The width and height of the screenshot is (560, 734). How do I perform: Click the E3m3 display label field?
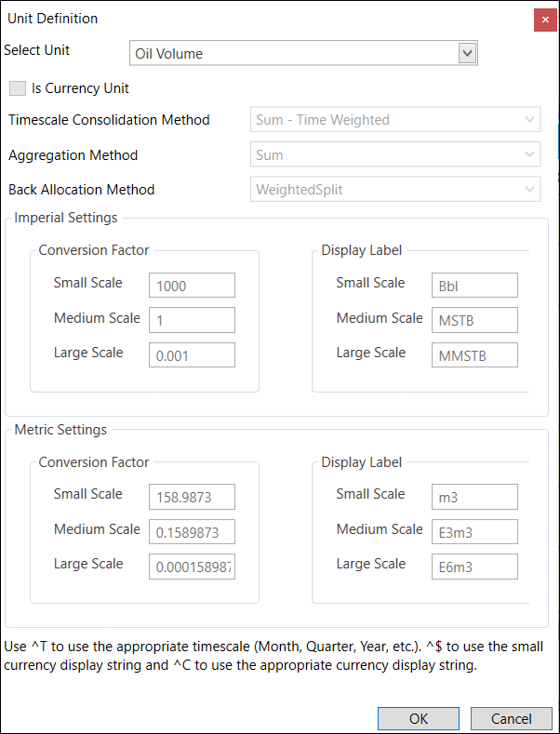pyautogui.click(x=474, y=532)
